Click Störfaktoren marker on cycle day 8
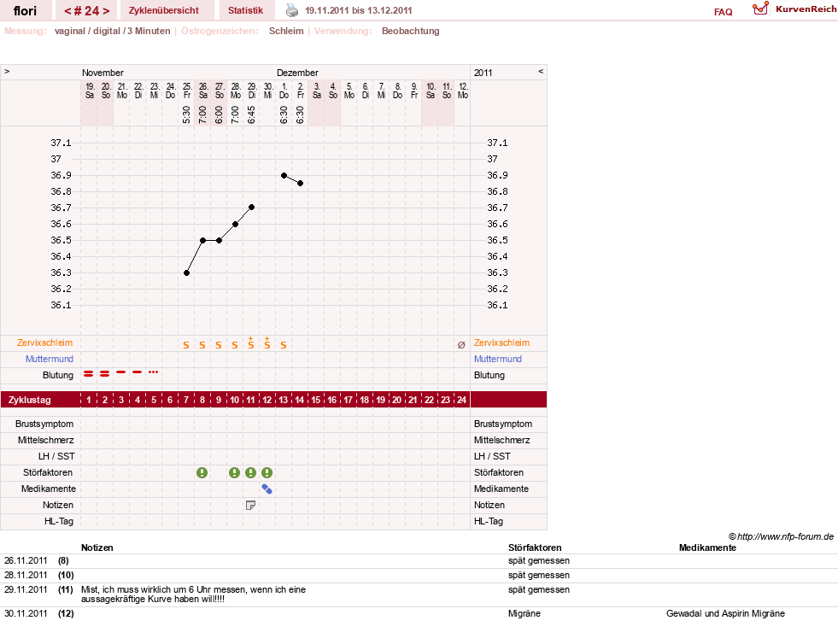The image size is (838, 644). pyautogui.click(x=202, y=472)
